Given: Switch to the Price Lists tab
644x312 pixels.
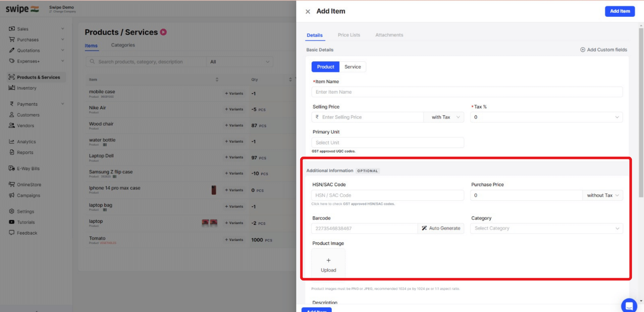Looking at the screenshot, I should pos(349,35).
